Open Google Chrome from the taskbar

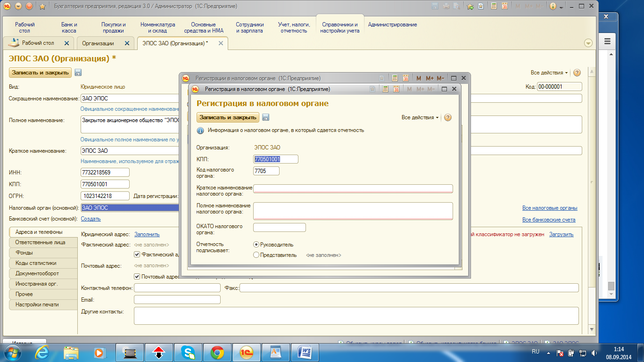pyautogui.click(x=217, y=352)
